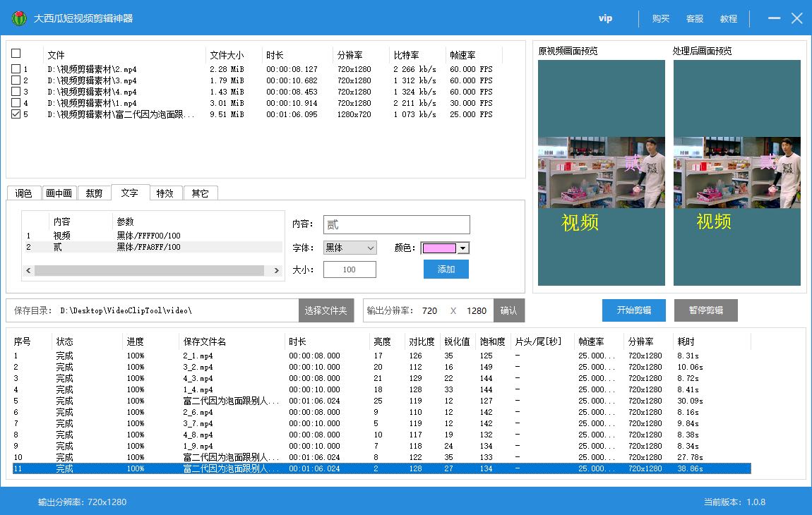812x515 pixels.
Task: Select text entry row 1 视频
Action: [153, 236]
